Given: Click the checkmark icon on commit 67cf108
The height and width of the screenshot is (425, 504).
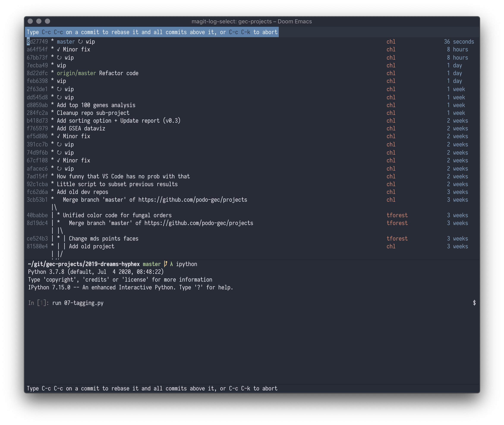Looking at the screenshot, I should (x=58, y=160).
